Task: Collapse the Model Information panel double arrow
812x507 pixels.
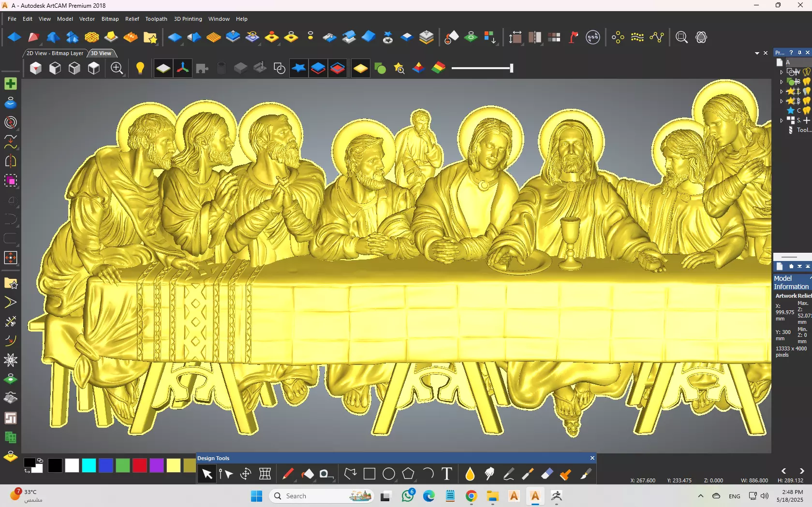Action: (x=808, y=266)
